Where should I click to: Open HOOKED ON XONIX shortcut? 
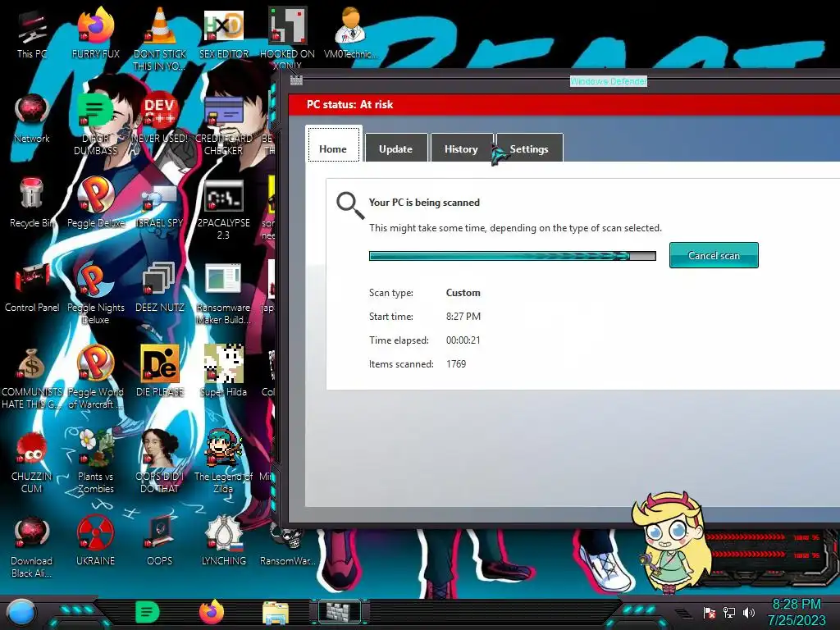pyautogui.click(x=287, y=39)
